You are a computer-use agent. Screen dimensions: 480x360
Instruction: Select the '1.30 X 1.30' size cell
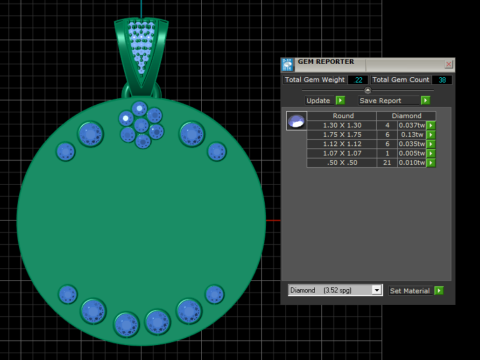342,125
